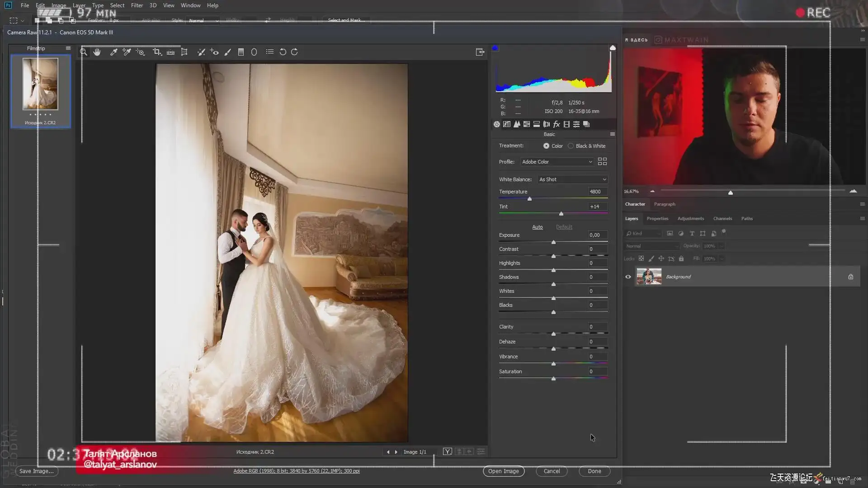868x488 pixels.
Task: Choose the Adjustment Brush tool
Action: click(x=228, y=52)
